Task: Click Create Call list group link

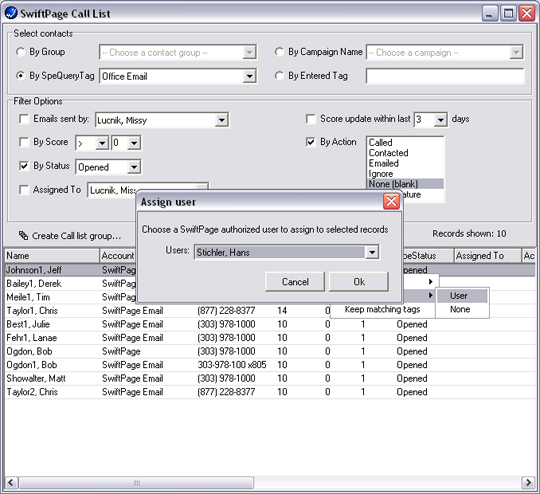Action: (x=76, y=236)
